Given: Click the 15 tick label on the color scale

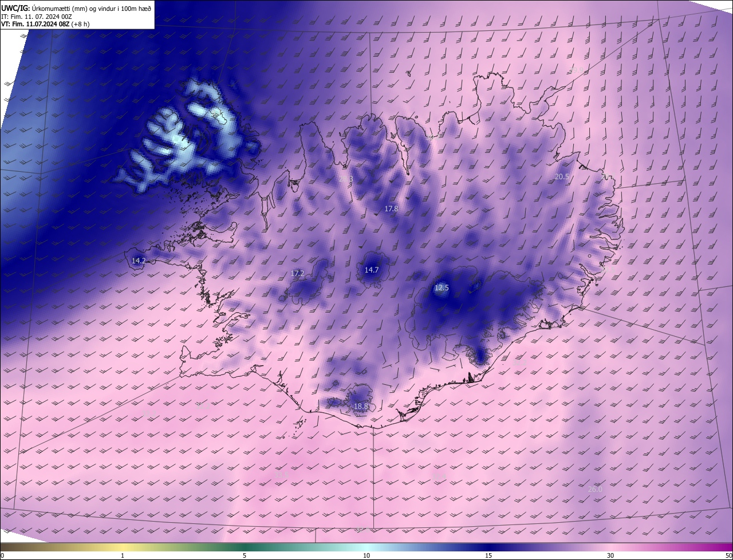Looking at the screenshot, I should [488, 555].
